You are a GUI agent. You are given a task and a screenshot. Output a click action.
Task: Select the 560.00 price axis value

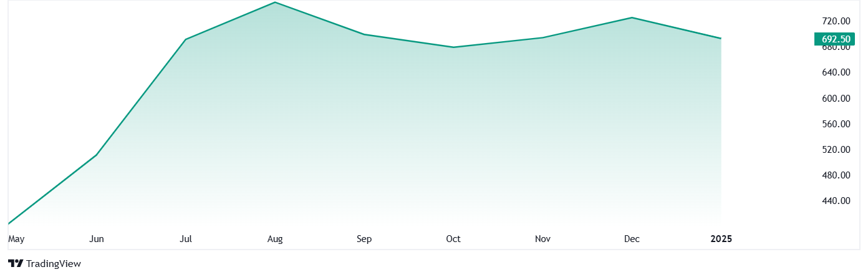(x=836, y=124)
